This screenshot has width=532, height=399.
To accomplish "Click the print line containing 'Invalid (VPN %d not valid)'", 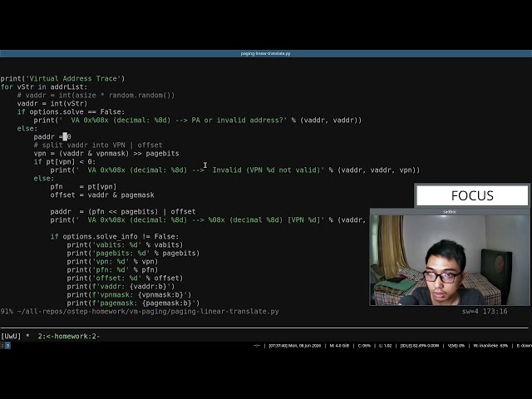I will [x=235, y=170].
